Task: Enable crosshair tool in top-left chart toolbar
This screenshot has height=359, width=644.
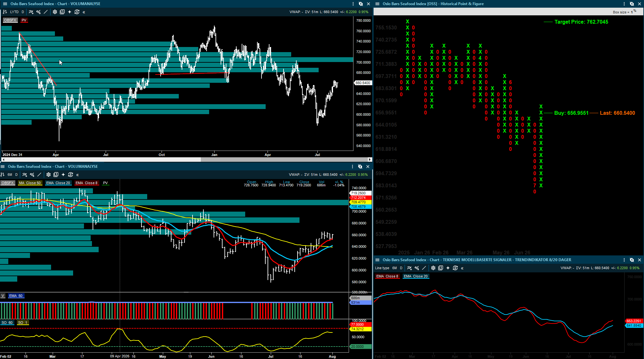Action: pyautogui.click(x=70, y=12)
